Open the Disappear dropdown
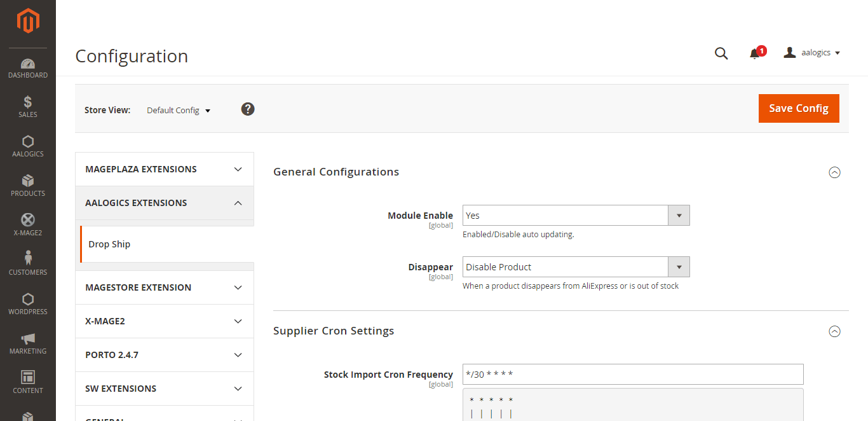Image resolution: width=868 pixels, height=421 pixels. 576,267
